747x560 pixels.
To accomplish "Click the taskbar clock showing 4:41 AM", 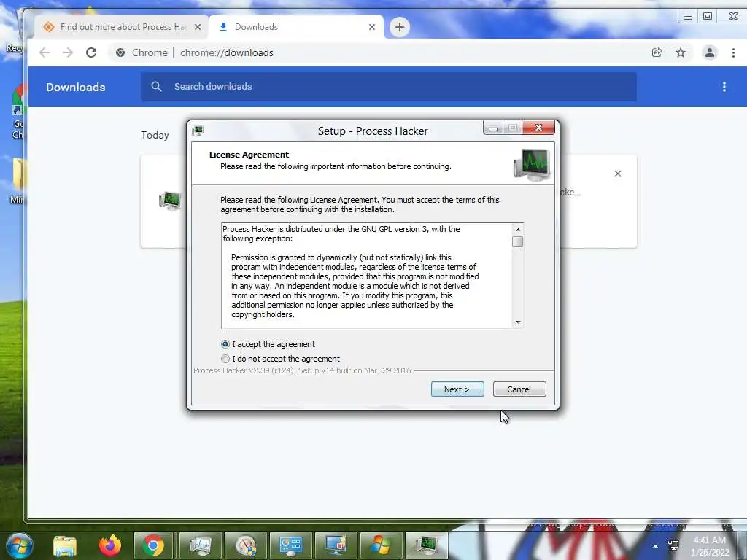I will pyautogui.click(x=710, y=546).
